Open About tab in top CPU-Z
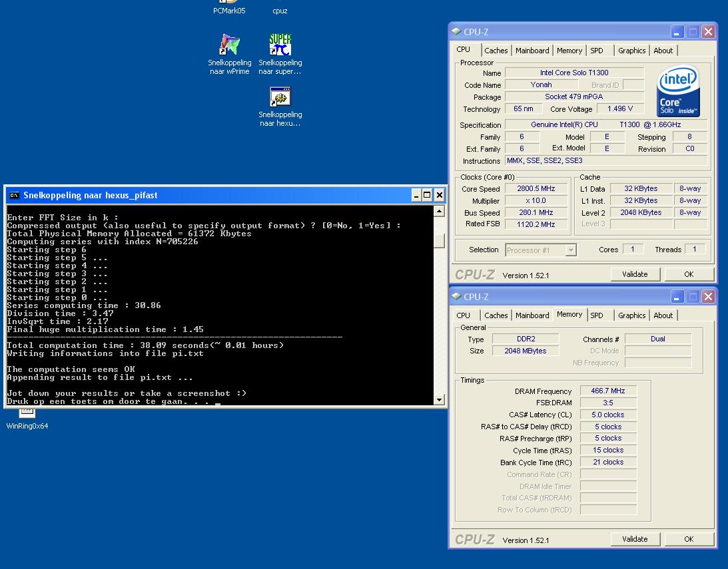 click(663, 51)
